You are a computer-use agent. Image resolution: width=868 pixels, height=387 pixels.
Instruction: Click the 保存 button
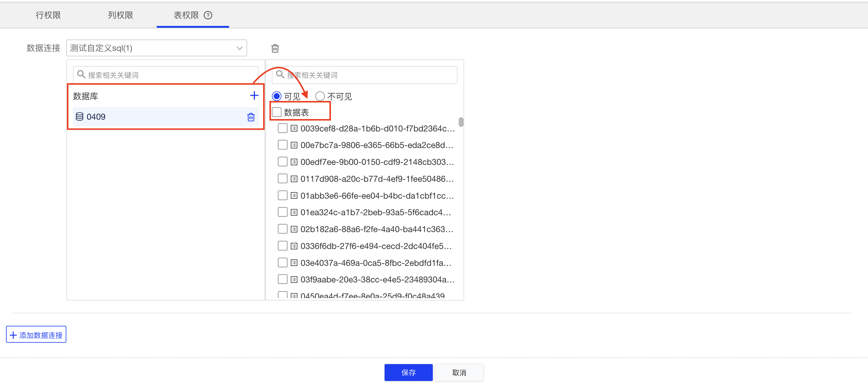click(408, 372)
